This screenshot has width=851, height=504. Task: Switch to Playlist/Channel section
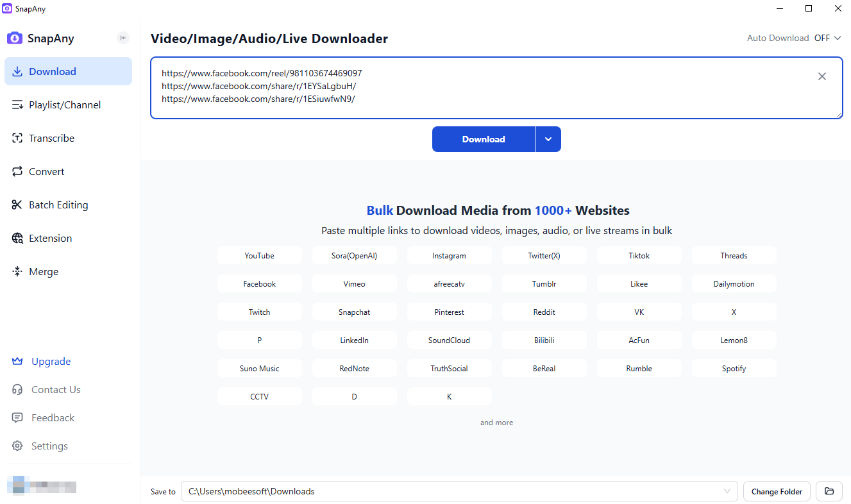68,105
